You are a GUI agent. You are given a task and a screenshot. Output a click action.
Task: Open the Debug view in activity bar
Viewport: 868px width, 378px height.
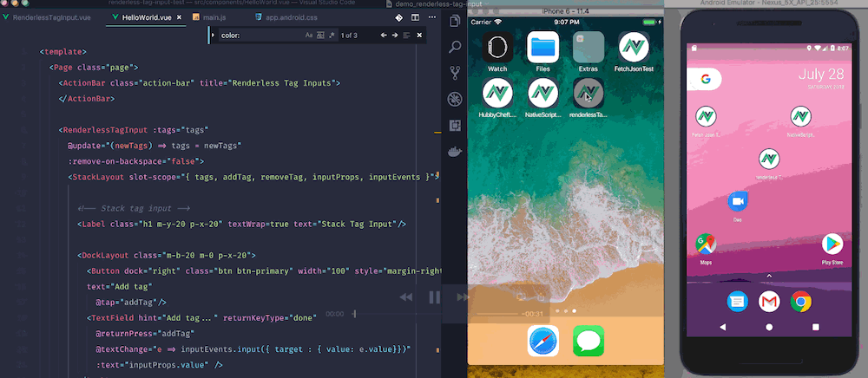click(x=454, y=99)
